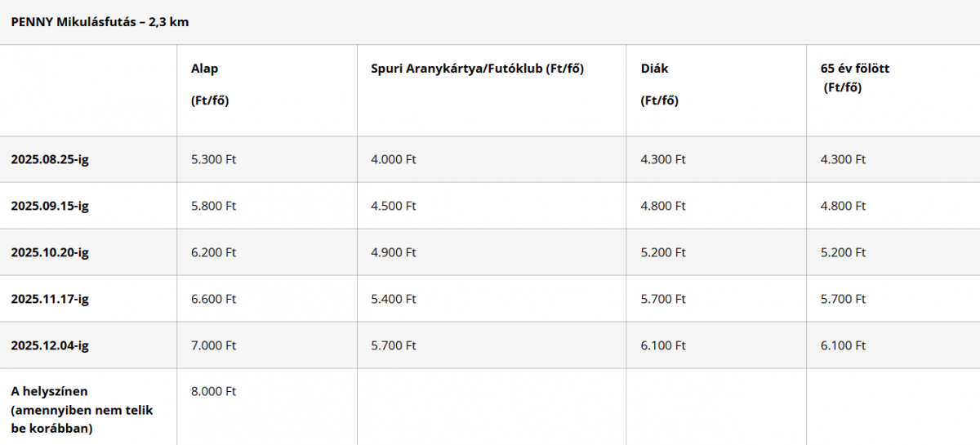
Task: Click the Diák price in 2025.10.20-ig row
Action: 663,252
